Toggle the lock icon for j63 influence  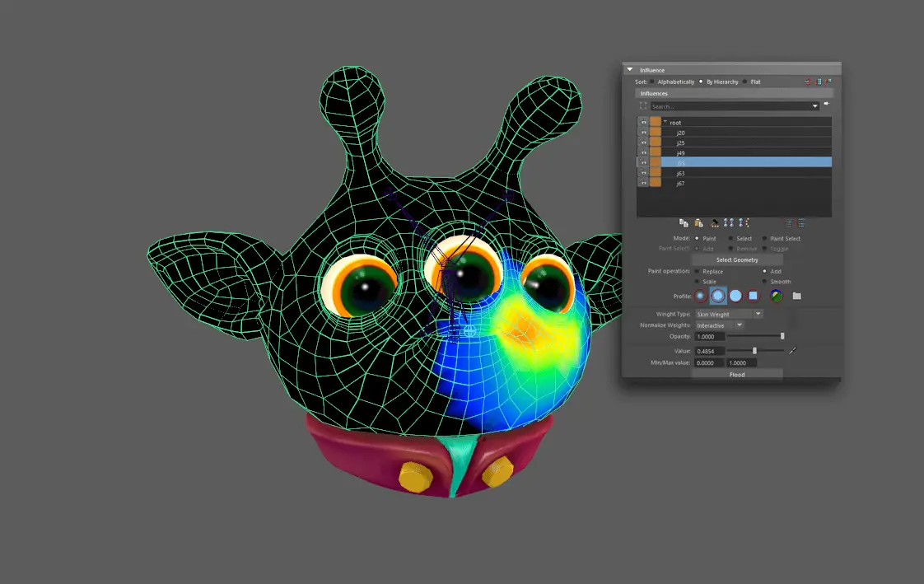(x=643, y=173)
